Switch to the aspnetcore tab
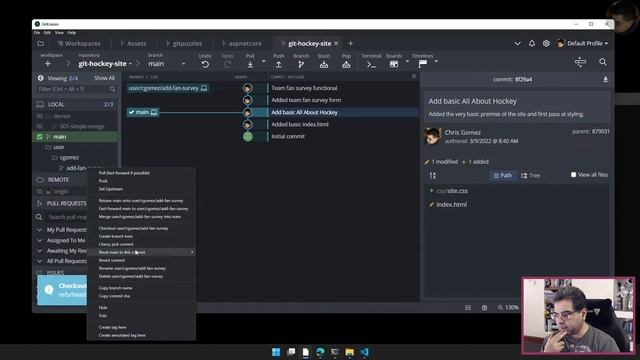Screen dimensions: 640x360 tap(241, 43)
